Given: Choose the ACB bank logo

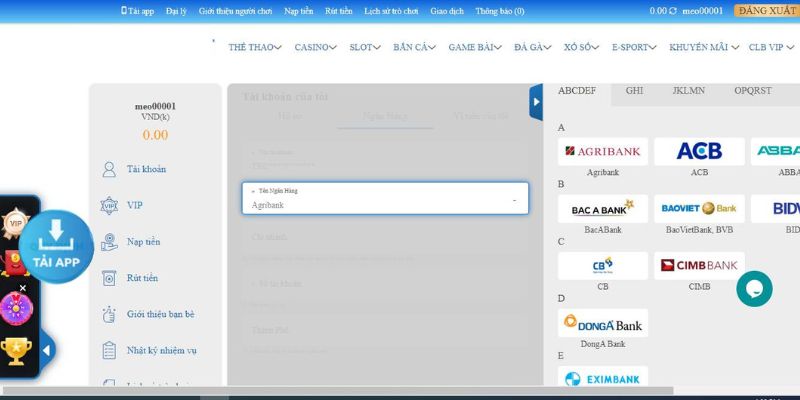Looking at the screenshot, I should [x=699, y=152].
